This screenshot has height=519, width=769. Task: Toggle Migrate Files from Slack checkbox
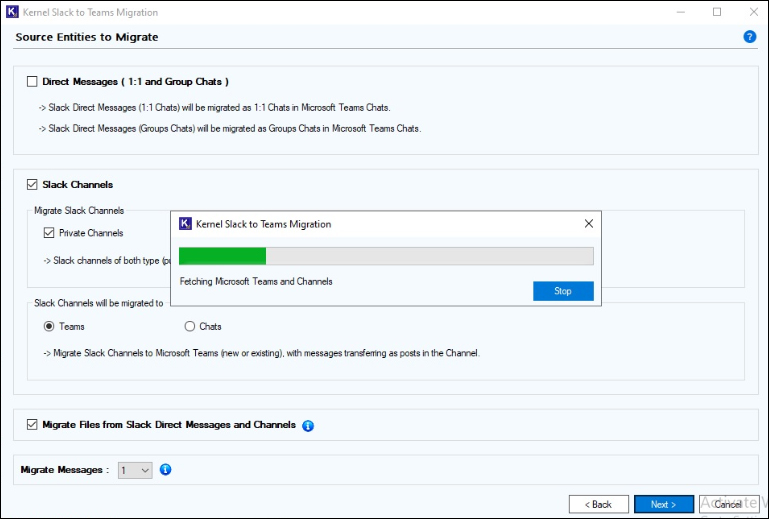[32, 424]
